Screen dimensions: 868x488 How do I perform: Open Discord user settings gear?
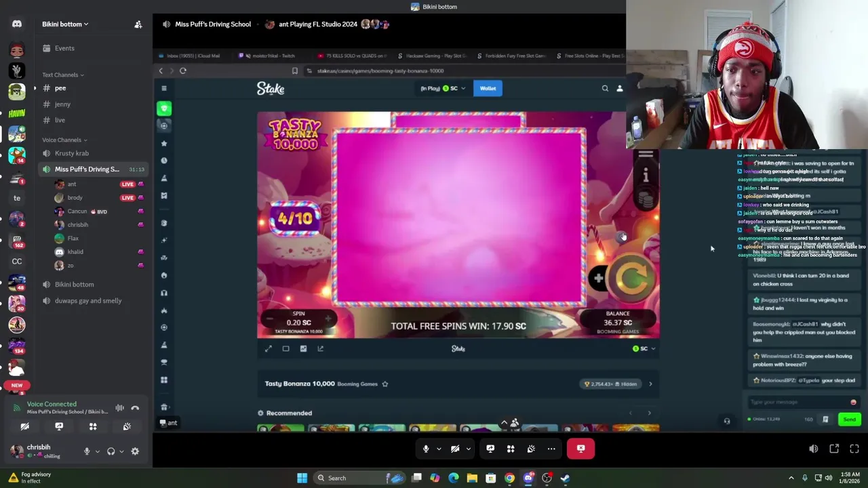(135, 451)
